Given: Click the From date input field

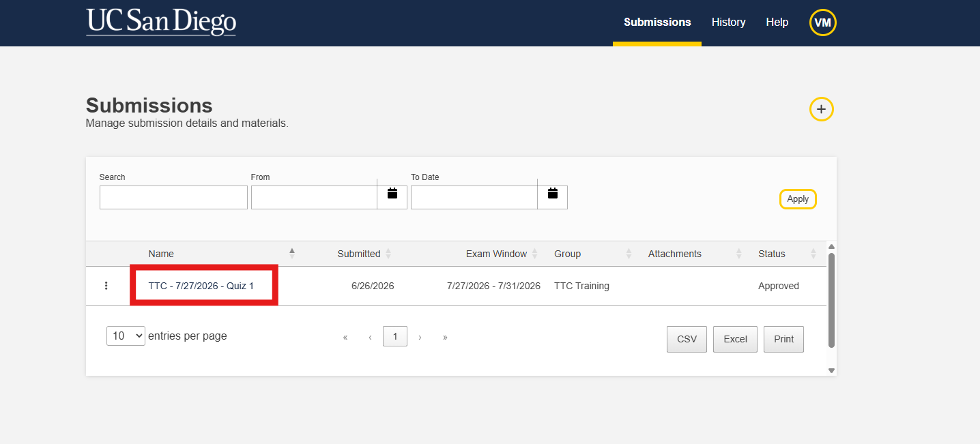Looking at the screenshot, I should pos(314,197).
